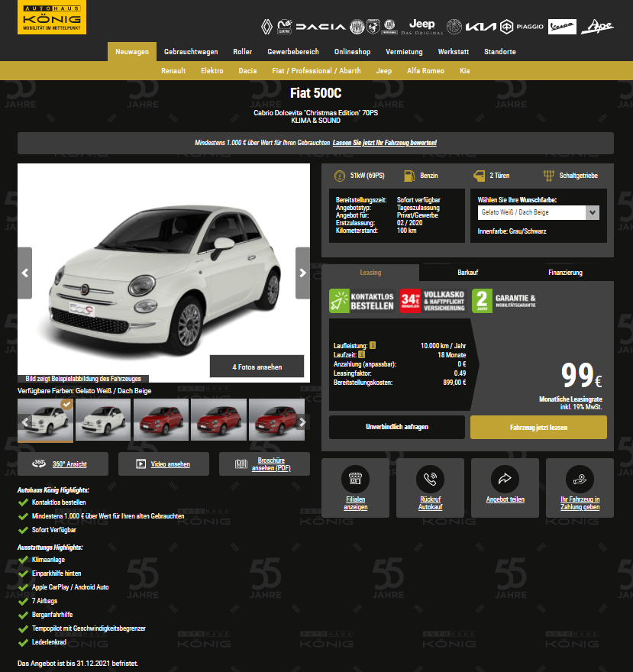
Task: Open the vehicle valuation link
Action: coord(385,143)
